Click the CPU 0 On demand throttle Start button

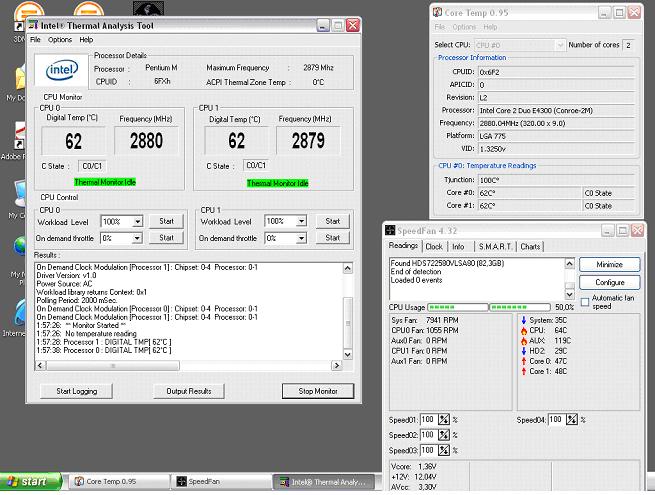(166, 238)
